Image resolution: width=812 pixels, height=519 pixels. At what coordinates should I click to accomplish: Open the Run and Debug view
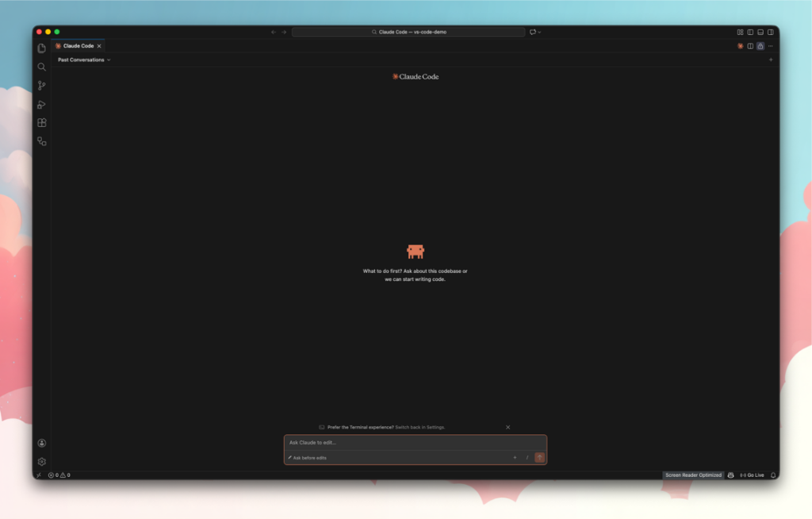click(40, 103)
